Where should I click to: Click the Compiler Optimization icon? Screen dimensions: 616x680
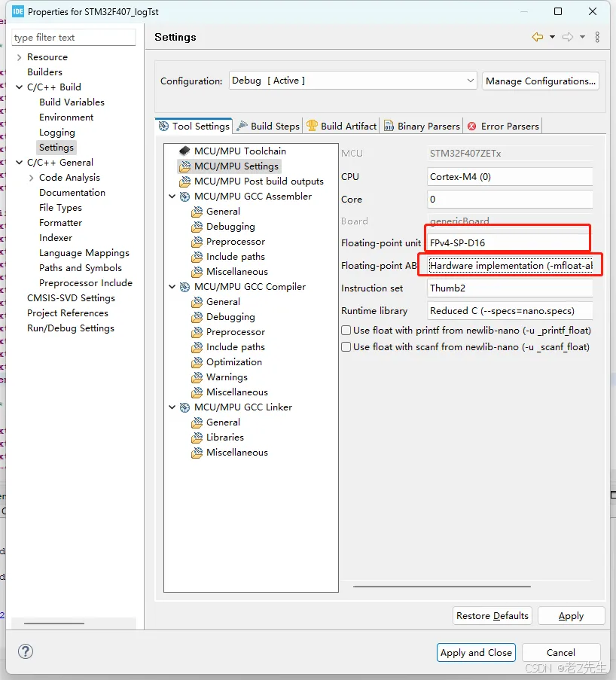[197, 361]
